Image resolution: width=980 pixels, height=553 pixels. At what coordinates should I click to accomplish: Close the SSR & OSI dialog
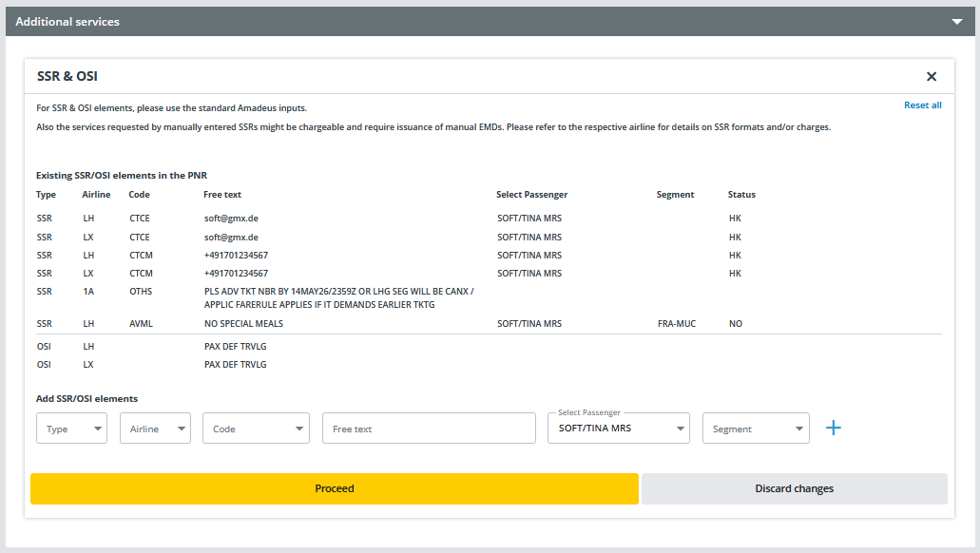pyautogui.click(x=932, y=76)
